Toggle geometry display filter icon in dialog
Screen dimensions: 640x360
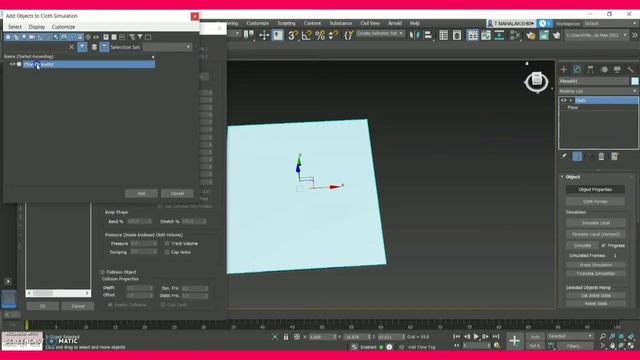pyautogui.click(x=8, y=37)
